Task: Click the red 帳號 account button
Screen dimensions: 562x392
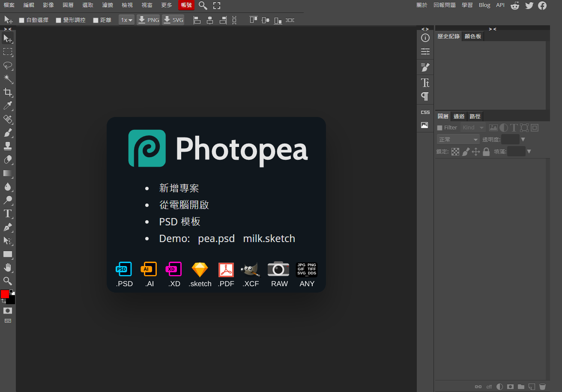Action: 186,5
